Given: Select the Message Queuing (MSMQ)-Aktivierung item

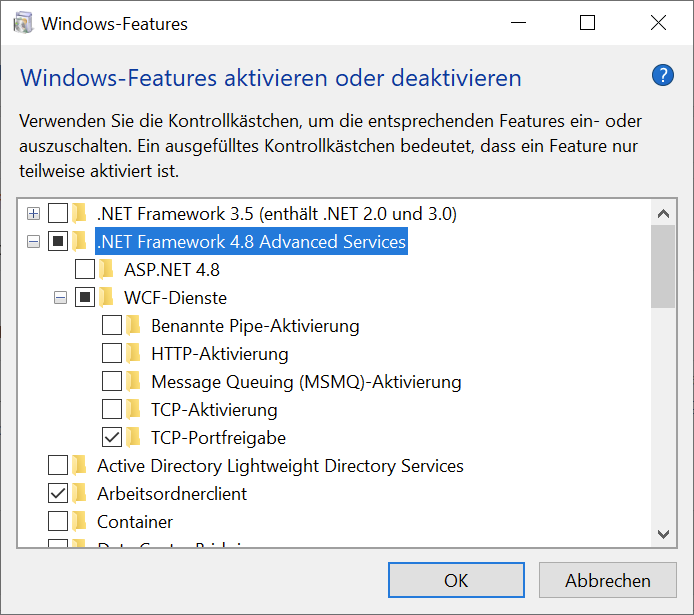Looking at the screenshot, I should click(x=306, y=381).
